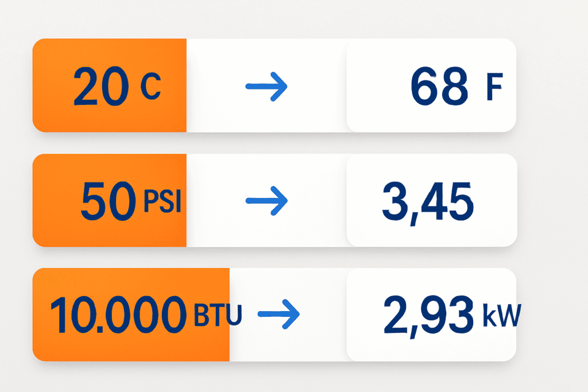Open the F unit label selector
The width and height of the screenshot is (588, 392).
tap(494, 87)
